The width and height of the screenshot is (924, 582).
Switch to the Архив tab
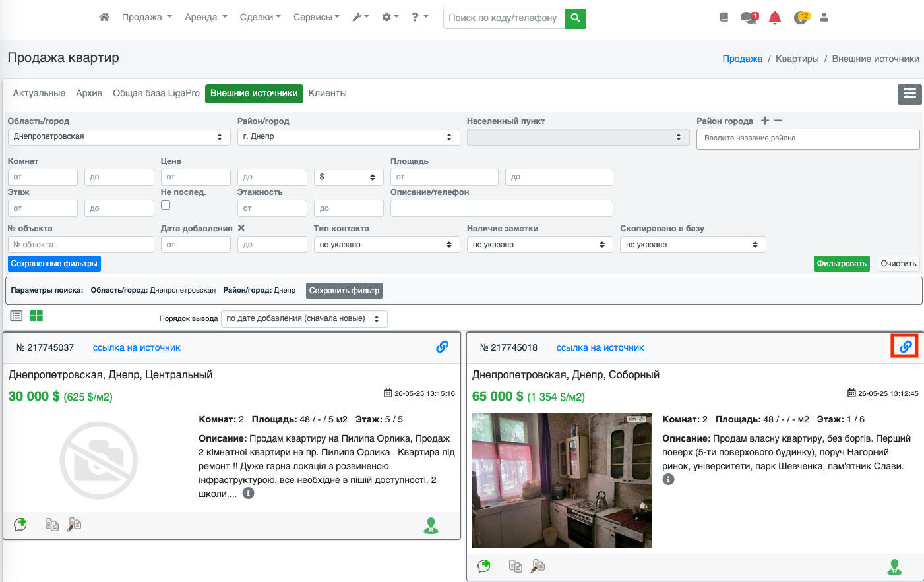click(x=89, y=94)
